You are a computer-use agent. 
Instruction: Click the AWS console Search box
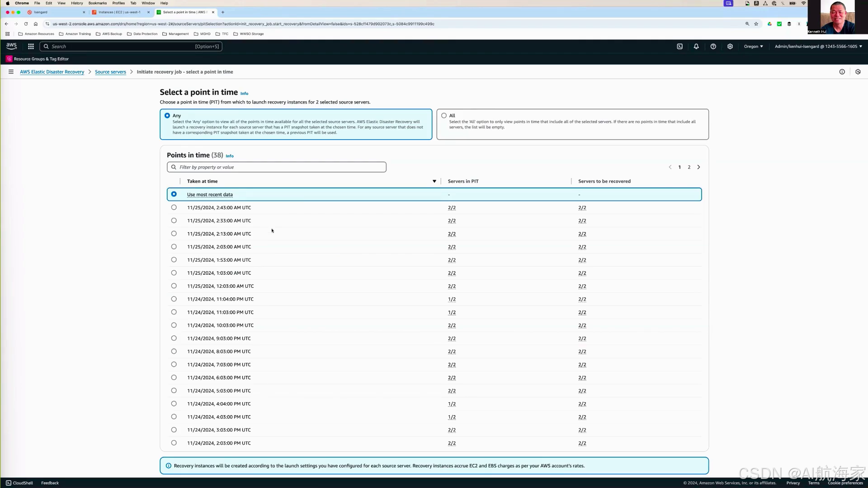pos(131,46)
